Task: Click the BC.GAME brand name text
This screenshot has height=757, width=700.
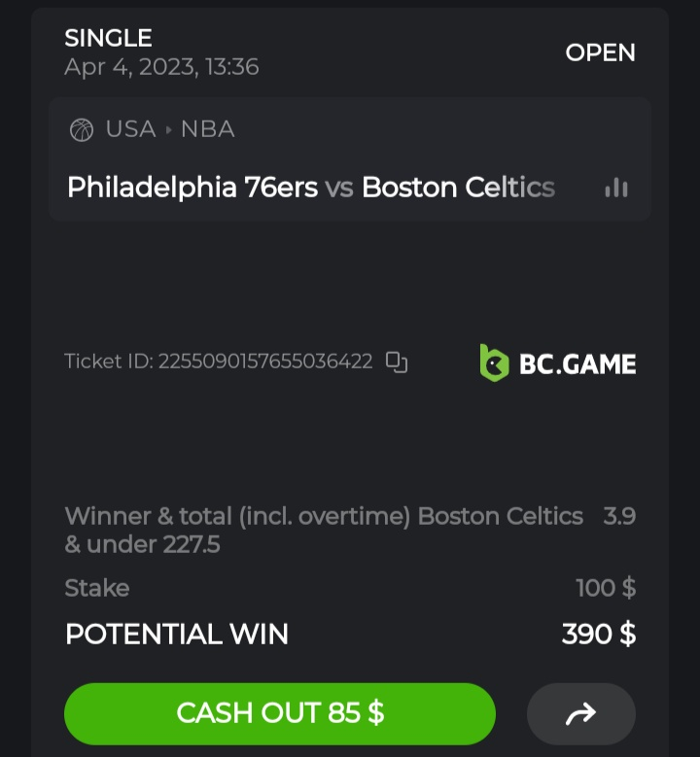Action: [x=577, y=364]
